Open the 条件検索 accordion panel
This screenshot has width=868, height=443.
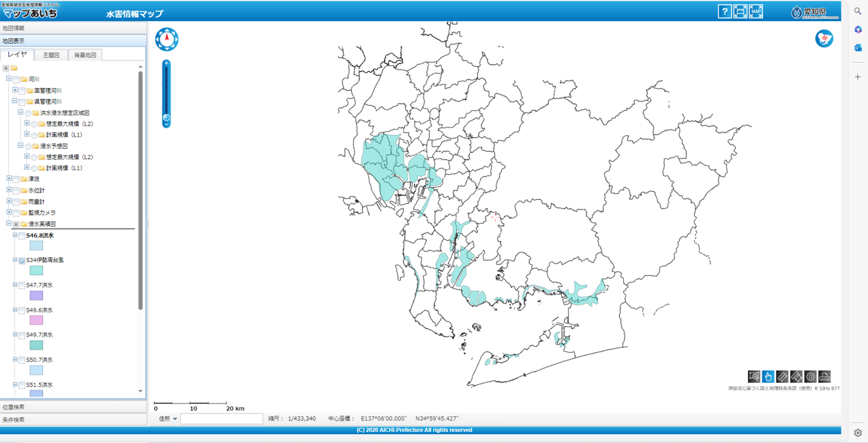(x=73, y=420)
